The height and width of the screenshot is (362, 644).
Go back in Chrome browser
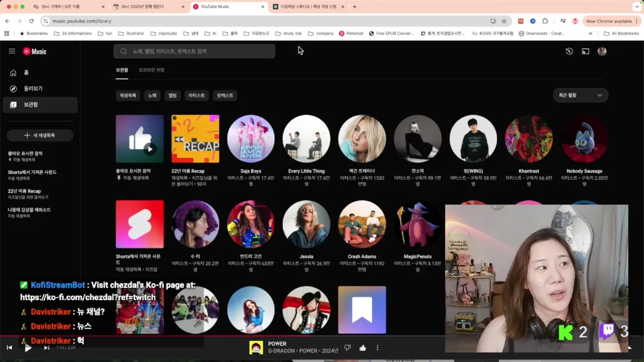7,21
